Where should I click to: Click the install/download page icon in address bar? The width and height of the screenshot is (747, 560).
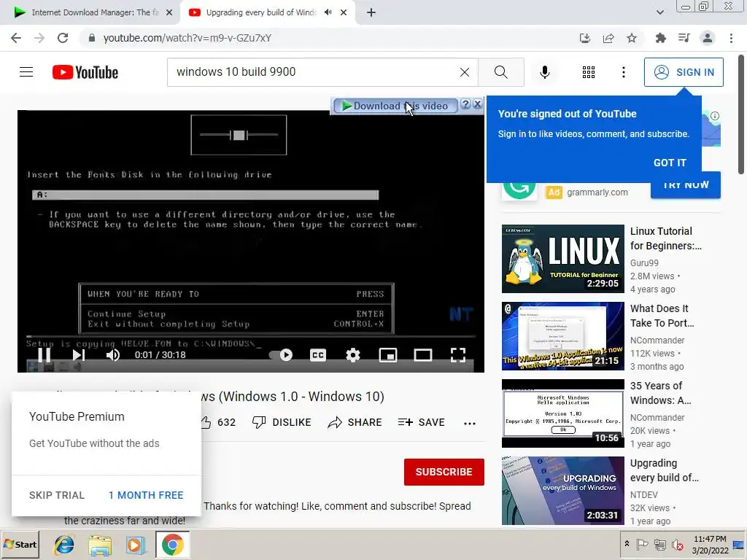coord(584,38)
